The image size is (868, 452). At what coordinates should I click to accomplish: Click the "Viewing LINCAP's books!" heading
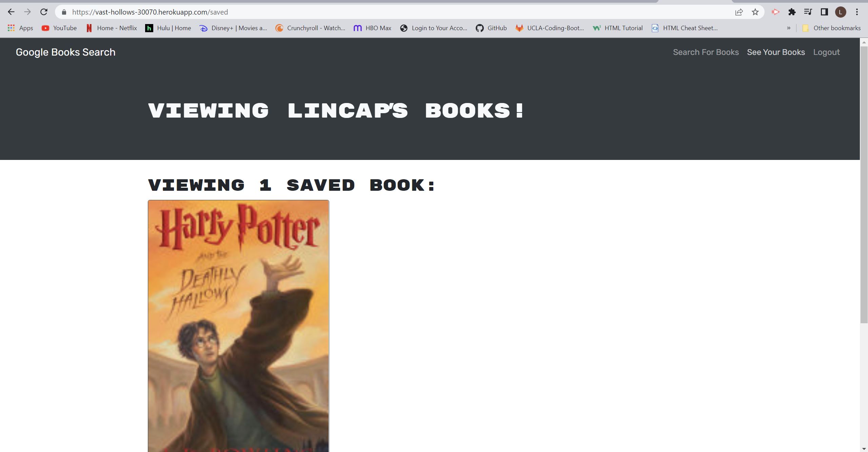pos(336,111)
